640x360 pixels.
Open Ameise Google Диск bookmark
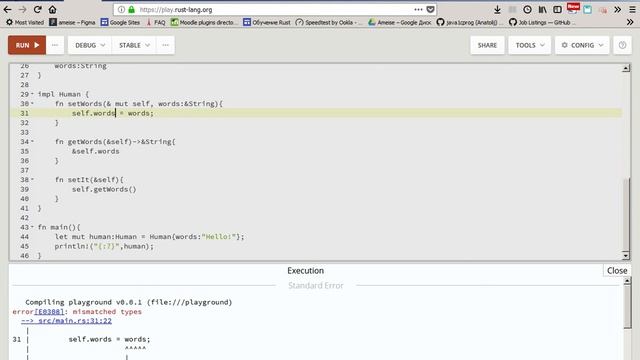tap(400, 22)
